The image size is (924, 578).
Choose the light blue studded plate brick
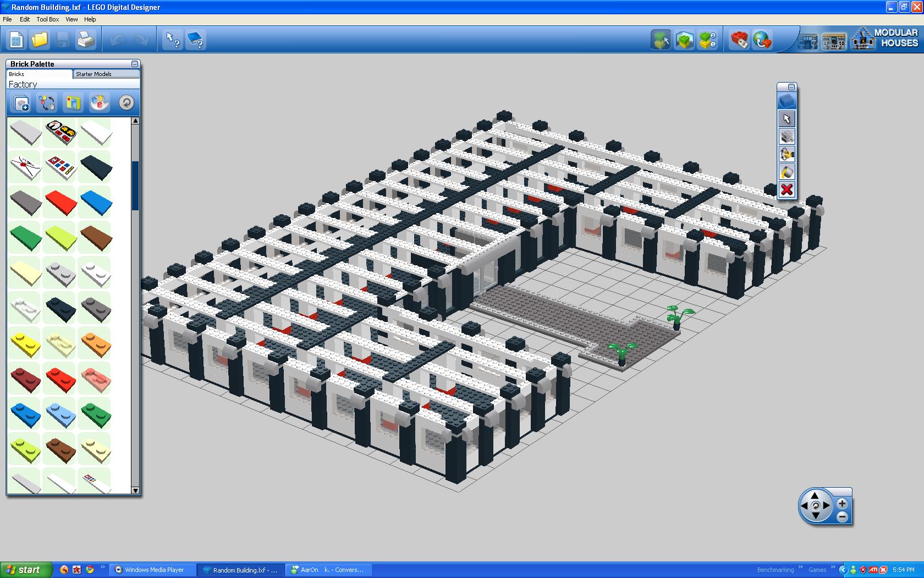(x=61, y=413)
